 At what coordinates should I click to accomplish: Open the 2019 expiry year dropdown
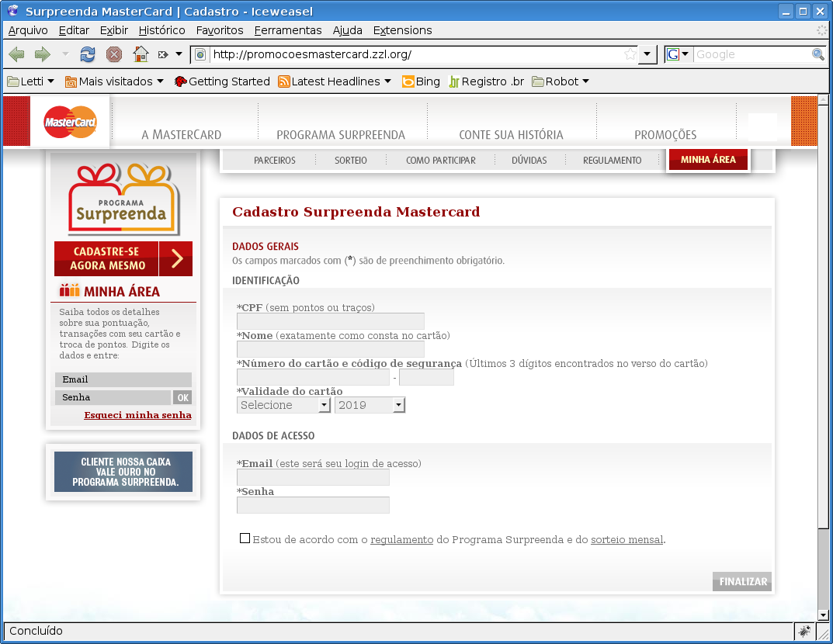370,405
